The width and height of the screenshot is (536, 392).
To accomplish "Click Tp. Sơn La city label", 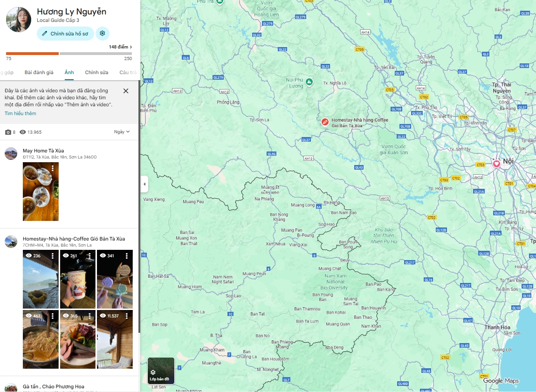I will [x=260, y=120].
